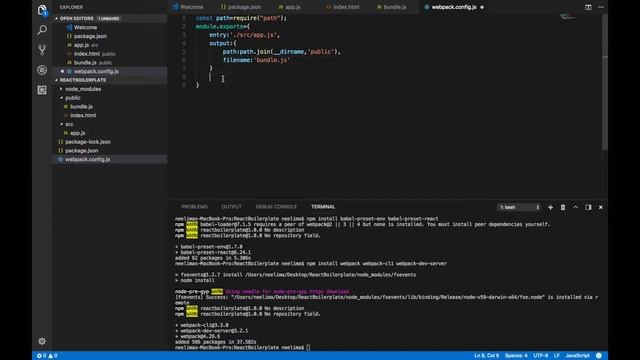Close the terminal panel
This screenshot has height=360, width=640.
click(601, 207)
